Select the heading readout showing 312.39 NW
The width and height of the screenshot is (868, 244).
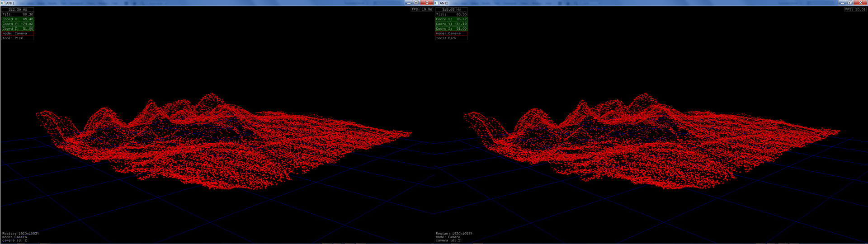coord(18,9)
